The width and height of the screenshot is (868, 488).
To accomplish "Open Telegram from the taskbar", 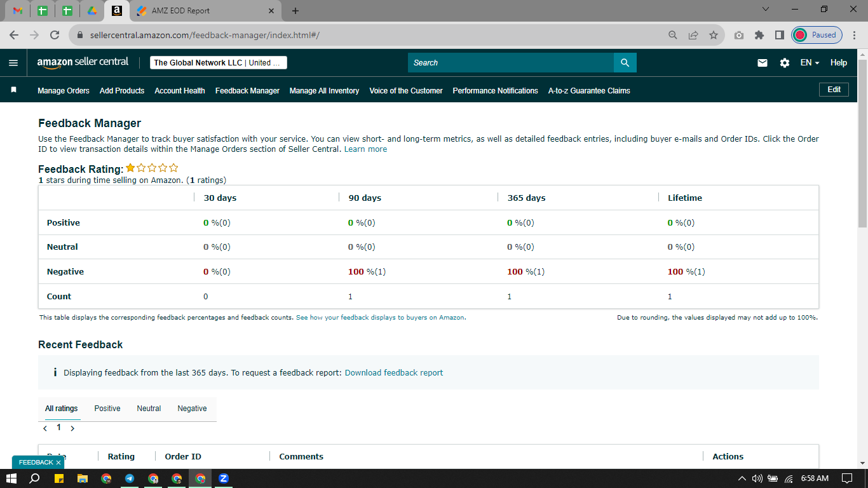I will point(130,478).
